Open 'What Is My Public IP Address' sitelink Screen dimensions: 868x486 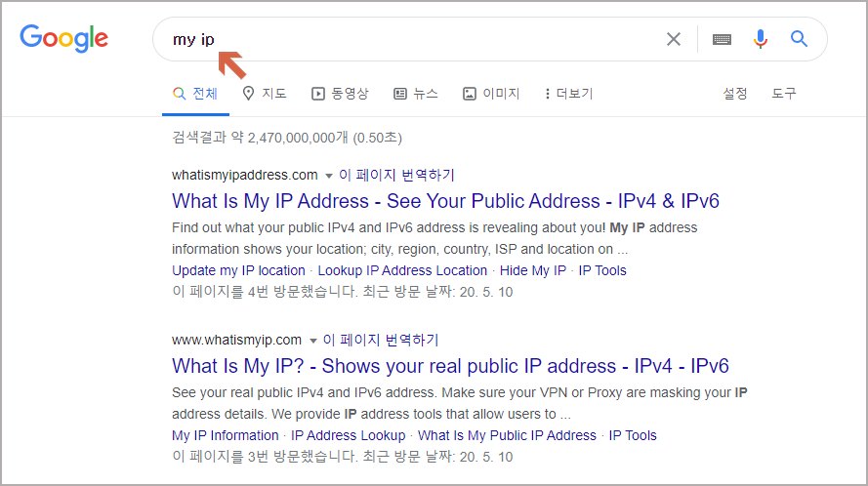507,435
